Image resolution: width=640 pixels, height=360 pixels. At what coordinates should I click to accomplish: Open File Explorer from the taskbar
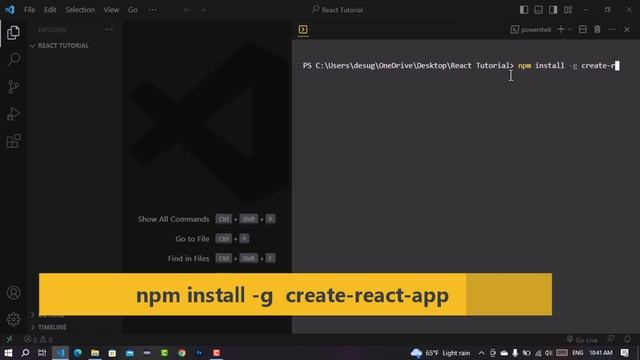tap(95, 353)
